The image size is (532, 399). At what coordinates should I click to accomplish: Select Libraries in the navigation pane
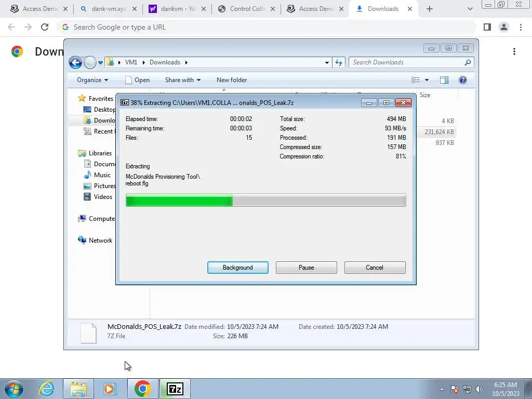(x=95, y=153)
